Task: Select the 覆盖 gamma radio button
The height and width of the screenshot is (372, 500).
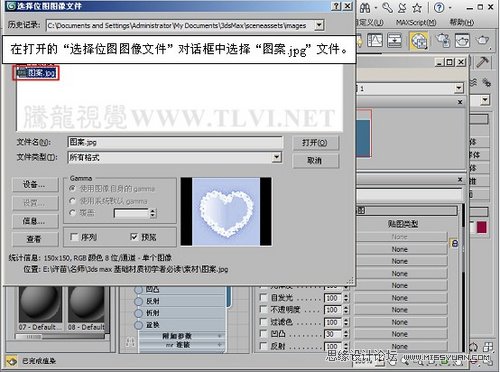Action: pos(72,213)
